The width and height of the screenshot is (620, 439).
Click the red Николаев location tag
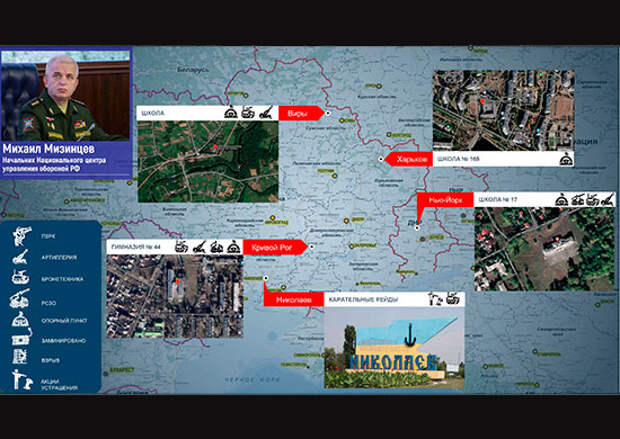290,298
